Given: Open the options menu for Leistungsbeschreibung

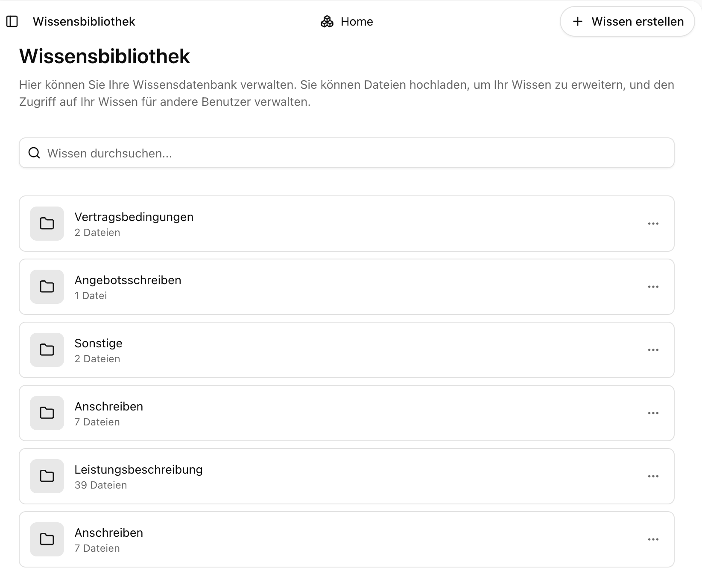Looking at the screenshot, I should [653, 476].
